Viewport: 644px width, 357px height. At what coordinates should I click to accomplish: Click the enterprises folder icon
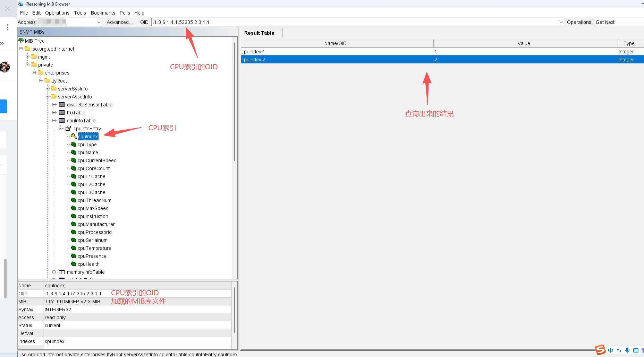coord(41,72)
